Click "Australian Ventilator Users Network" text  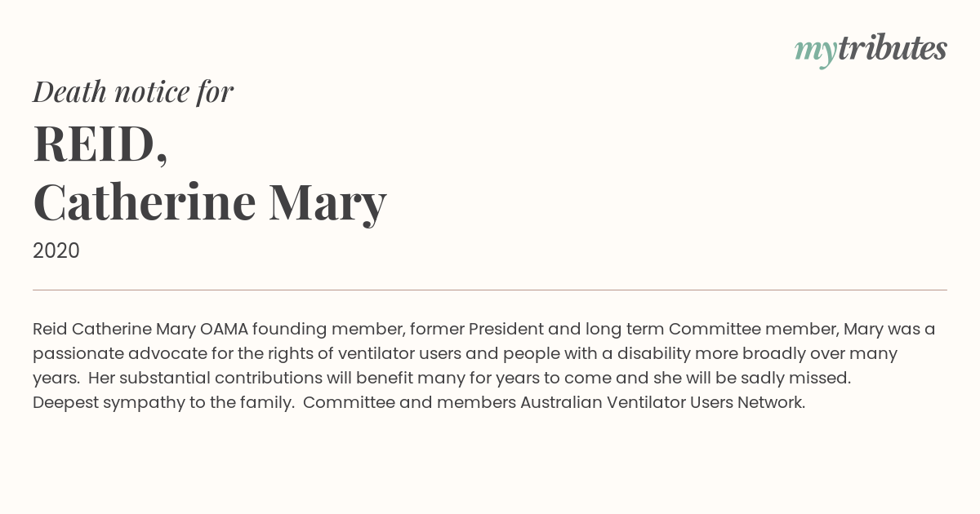(x=662, y=403)
